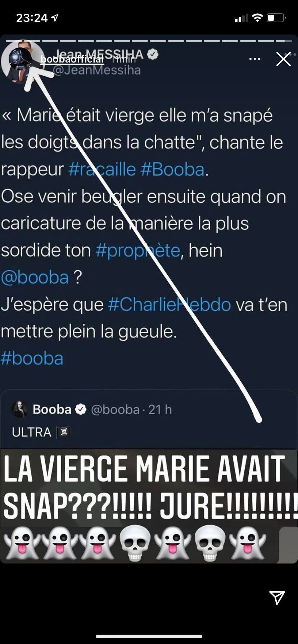Screen dimensions: 298x644
Task: Close the story with the X icon
Action: [283, 59]
